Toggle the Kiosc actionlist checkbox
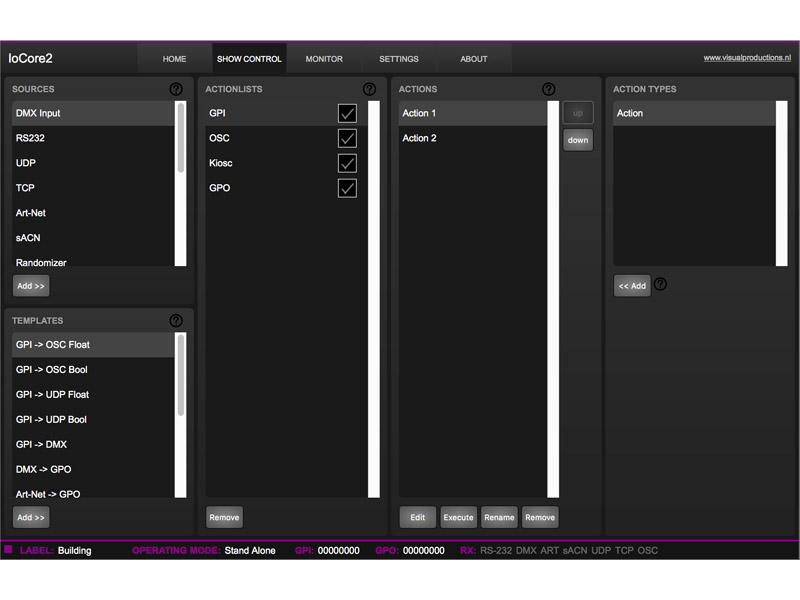This screenshot has width=800, height=600. 347,163
